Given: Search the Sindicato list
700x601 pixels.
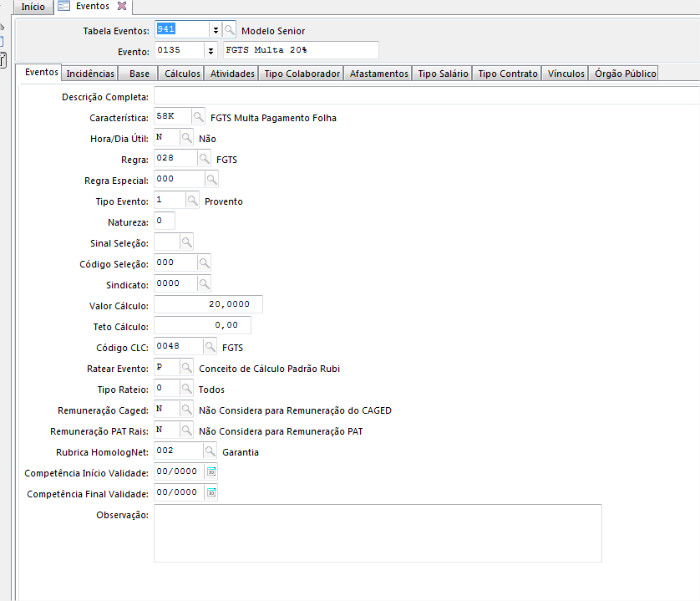Looking at the screenshot, I should pyautogui.click(x=204, y=284).
